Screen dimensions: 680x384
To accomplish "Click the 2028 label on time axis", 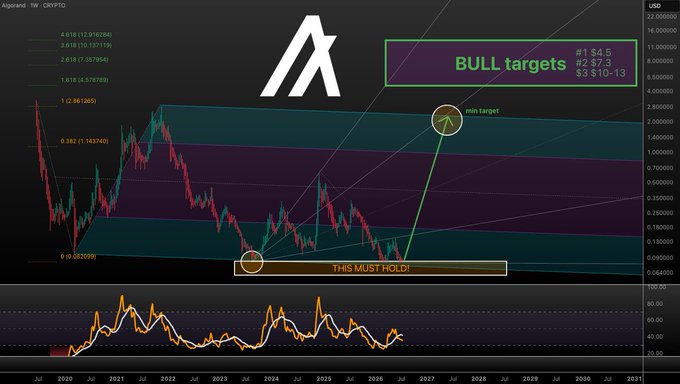I will coord(478,379).
